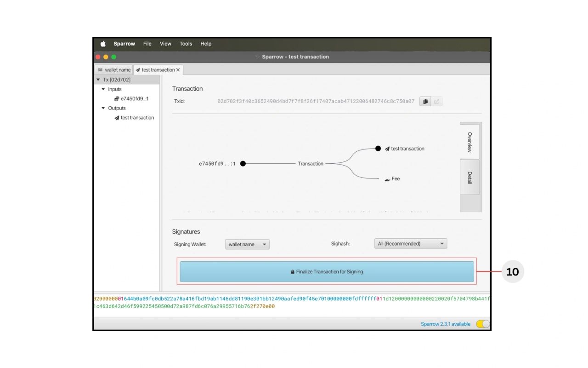Open the Help menu
Image resolution: width=588 pixels, height=368 pixels.
point(206,44)
